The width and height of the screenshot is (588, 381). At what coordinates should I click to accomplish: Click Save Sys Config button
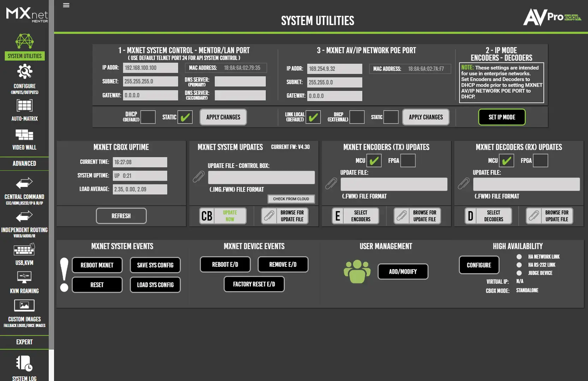pos(155,265)
